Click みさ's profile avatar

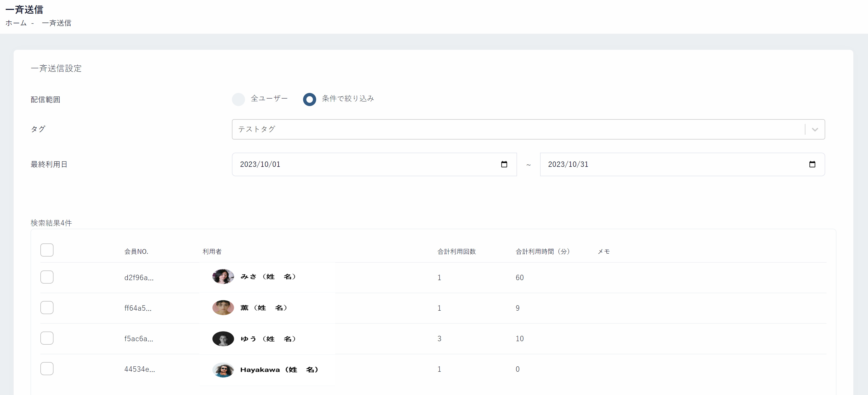point(223,277)
